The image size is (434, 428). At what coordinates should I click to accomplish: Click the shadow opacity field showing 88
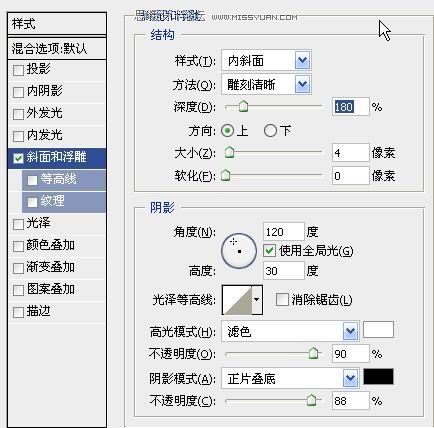351,400
